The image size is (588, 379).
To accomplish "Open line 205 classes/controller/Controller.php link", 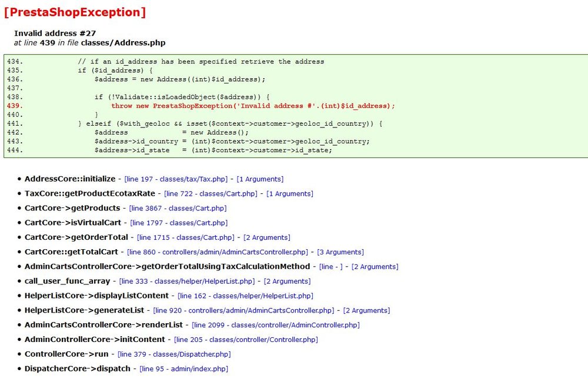I will [x=246, y=340].
